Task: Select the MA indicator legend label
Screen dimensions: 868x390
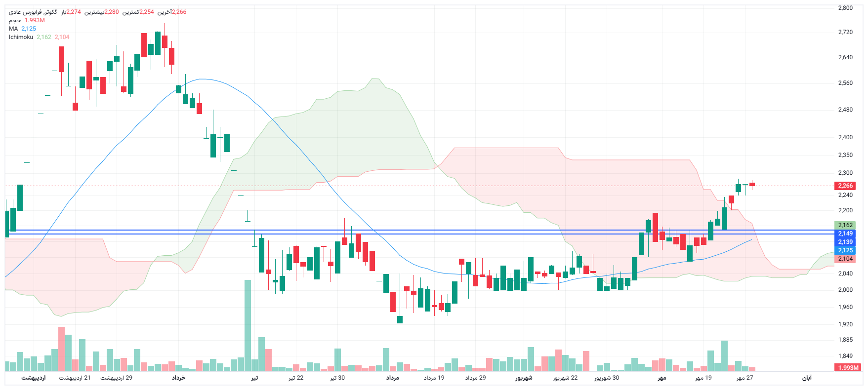Action: [x=13, y=29]
